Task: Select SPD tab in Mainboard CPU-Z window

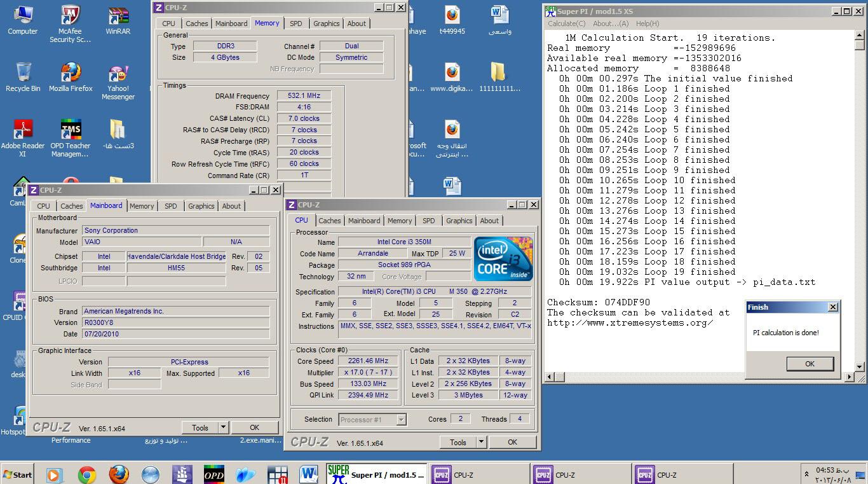Action: (x=171, y=206)
